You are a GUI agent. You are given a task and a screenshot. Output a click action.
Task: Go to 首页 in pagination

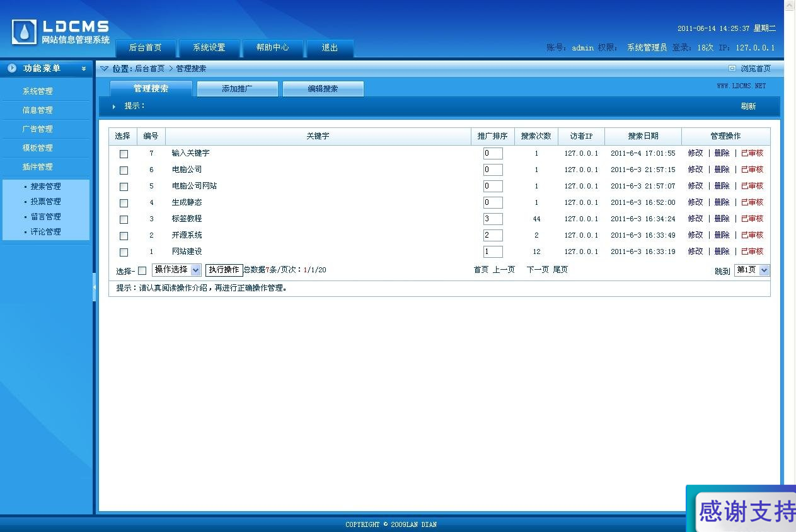[481, 270]
